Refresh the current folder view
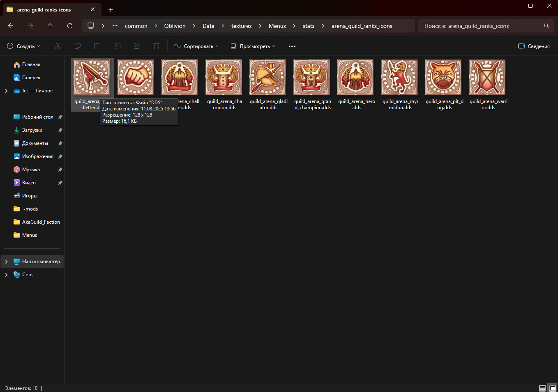The height and width of the screenshot is (392, 558). [70, 26]
